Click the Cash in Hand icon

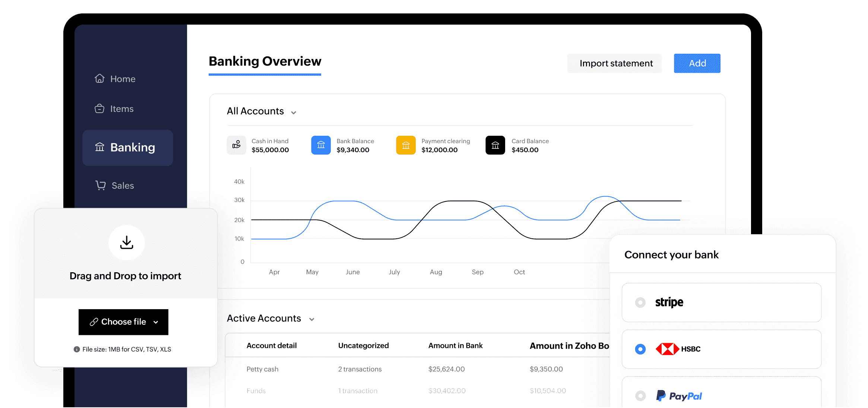pyautogui.click(x=237, y=145)
